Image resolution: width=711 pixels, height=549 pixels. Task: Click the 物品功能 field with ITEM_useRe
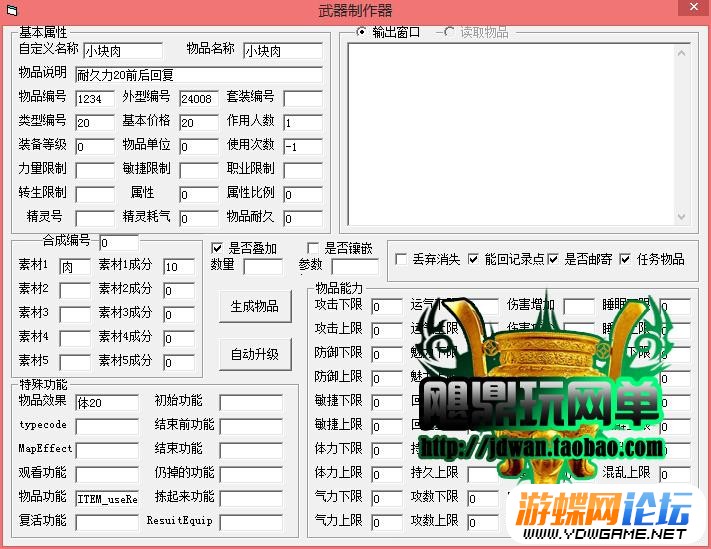tap(107, 499)
